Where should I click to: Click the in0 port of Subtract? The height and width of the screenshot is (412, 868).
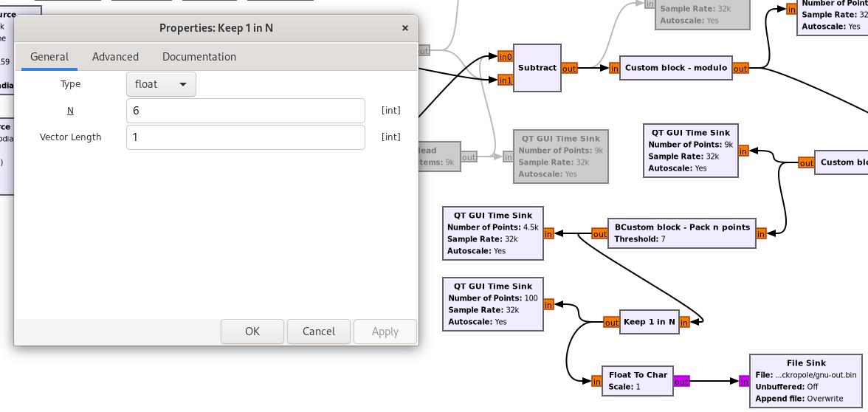(x=506, y=56)
